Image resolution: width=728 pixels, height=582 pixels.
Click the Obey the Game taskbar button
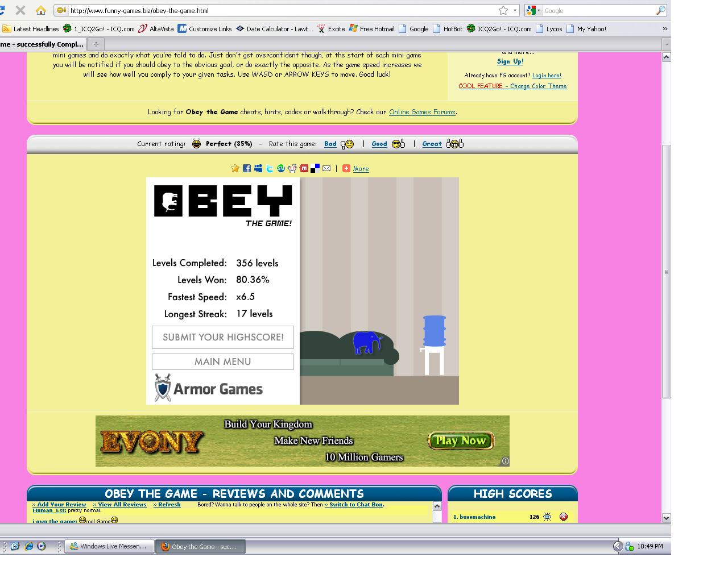click(x=200, y=546)
